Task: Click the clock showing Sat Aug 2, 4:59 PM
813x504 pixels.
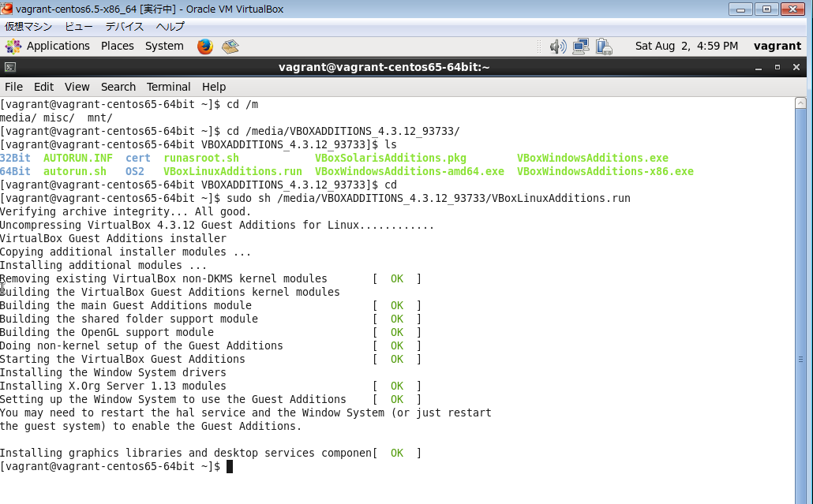Action: (687, 46)
